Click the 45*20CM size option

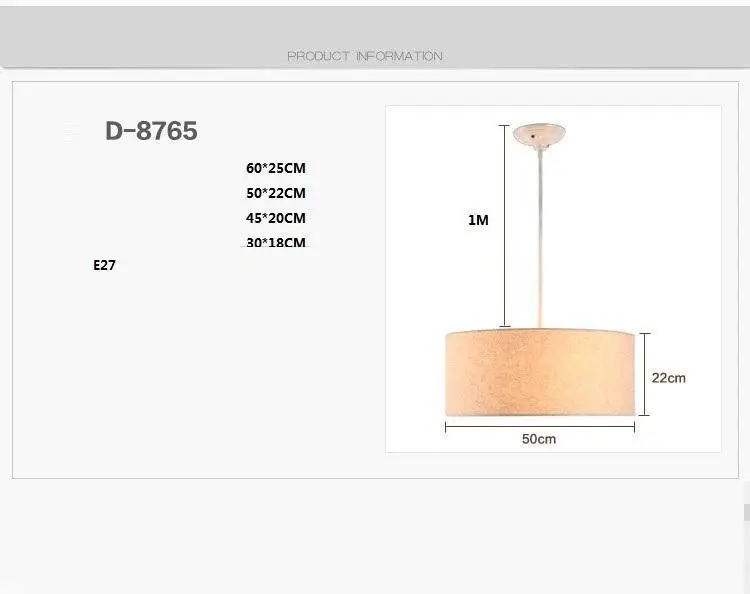pos(276,218)
